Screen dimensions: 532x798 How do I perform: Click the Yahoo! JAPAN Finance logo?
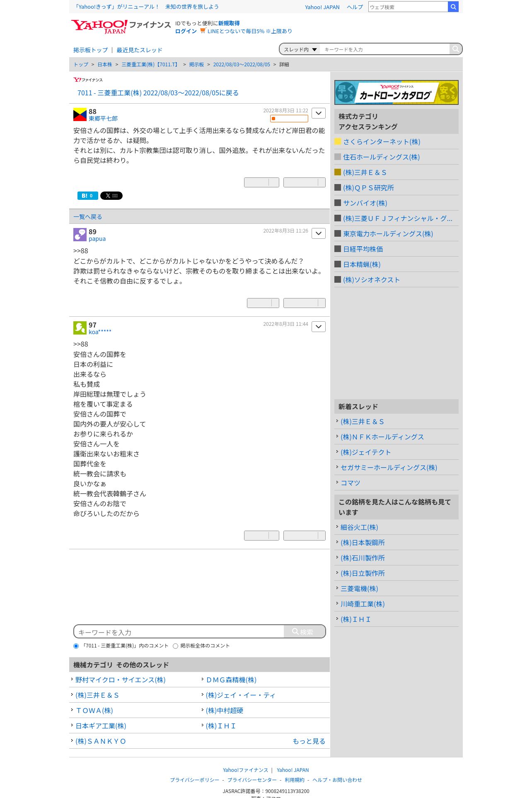click(121, 27)
